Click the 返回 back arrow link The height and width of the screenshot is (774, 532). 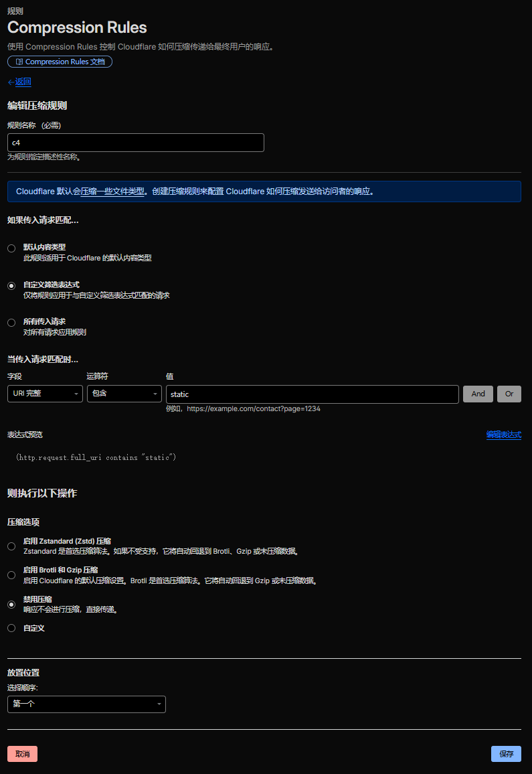point(19,82)
